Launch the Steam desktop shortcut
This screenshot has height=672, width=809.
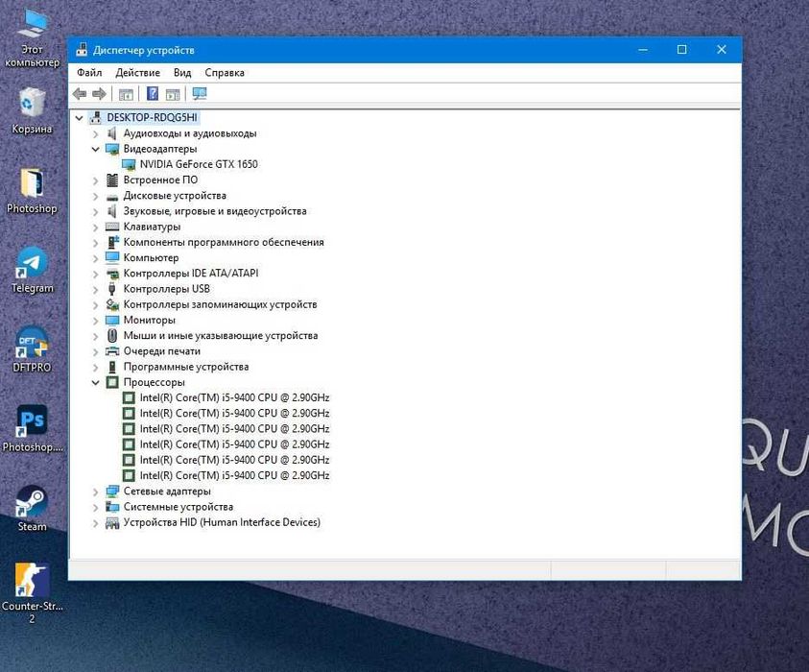(32, 509)
